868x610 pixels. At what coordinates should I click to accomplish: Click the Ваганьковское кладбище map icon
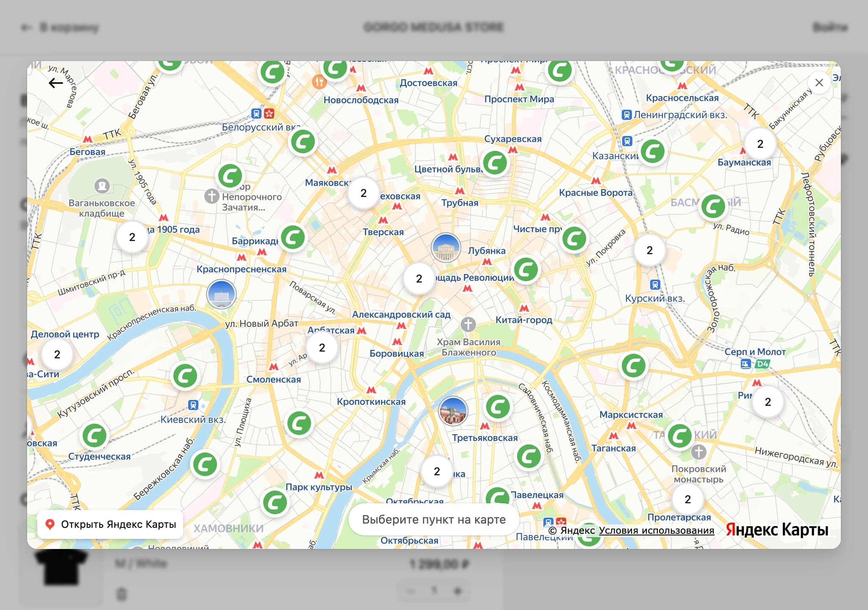[102, 186]
